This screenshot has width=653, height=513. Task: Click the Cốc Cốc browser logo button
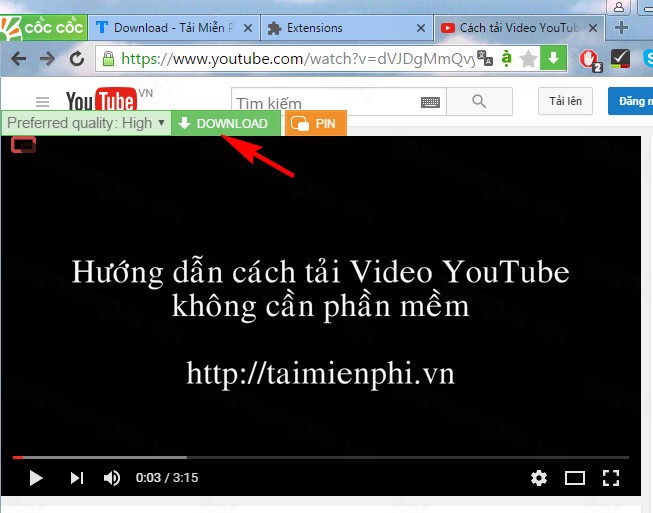pos(43,27)
